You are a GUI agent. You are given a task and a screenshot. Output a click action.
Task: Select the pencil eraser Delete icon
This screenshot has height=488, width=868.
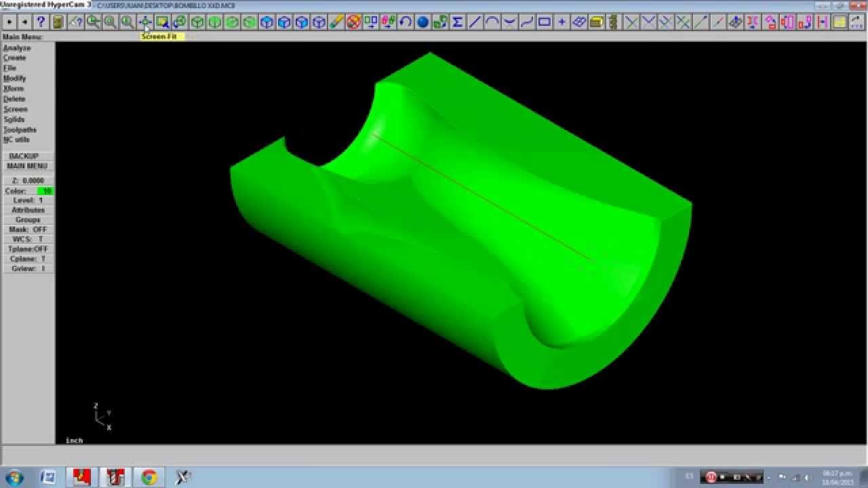point(336,22)
